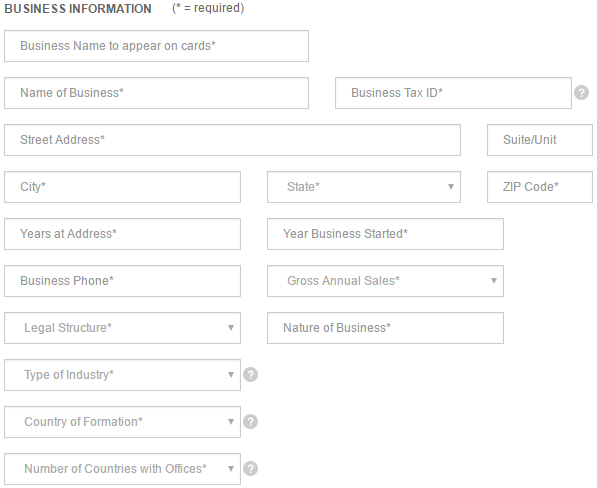Open the State dropdown
The image size is (597, 488).
(x=364, y=187)
